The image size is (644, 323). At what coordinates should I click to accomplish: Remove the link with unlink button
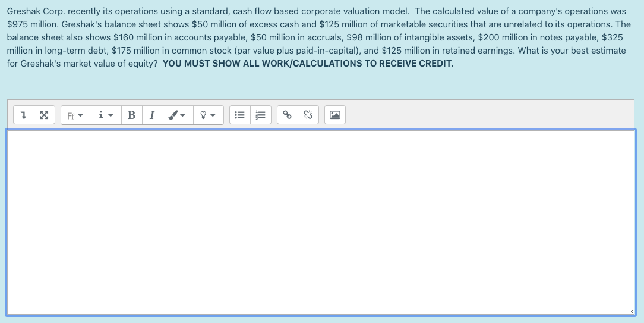click(x=308, y=115)
